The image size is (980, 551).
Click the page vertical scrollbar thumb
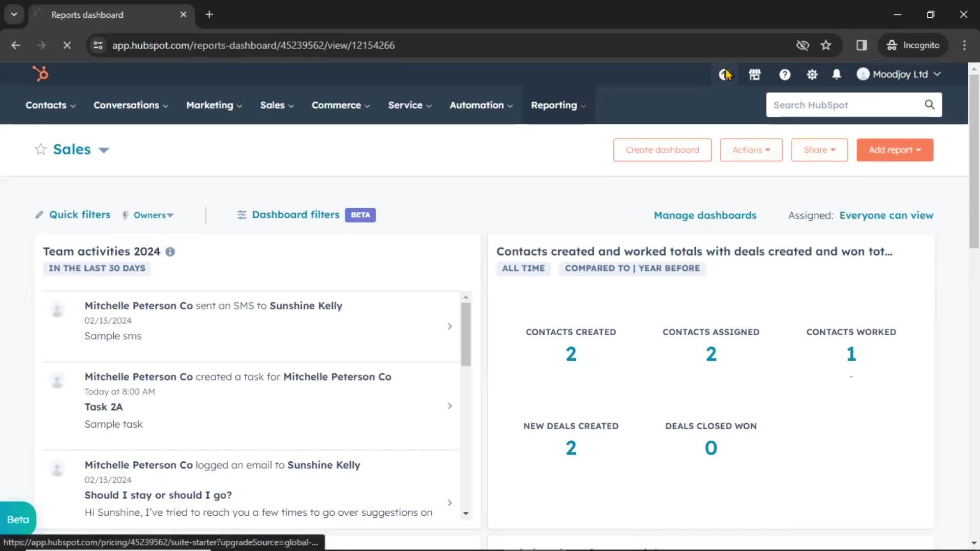pyautogui.click(x=973, y=161)
